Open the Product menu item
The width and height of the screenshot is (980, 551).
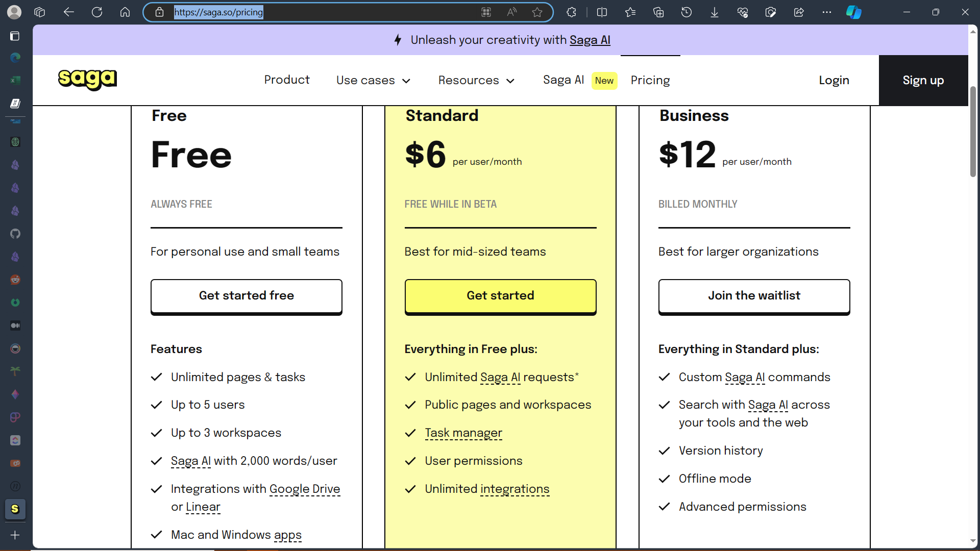(x=287, y=80)
